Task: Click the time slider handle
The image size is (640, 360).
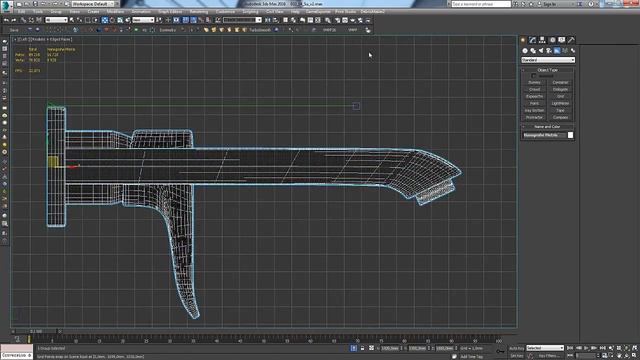Action: click(x=36, y=331)
